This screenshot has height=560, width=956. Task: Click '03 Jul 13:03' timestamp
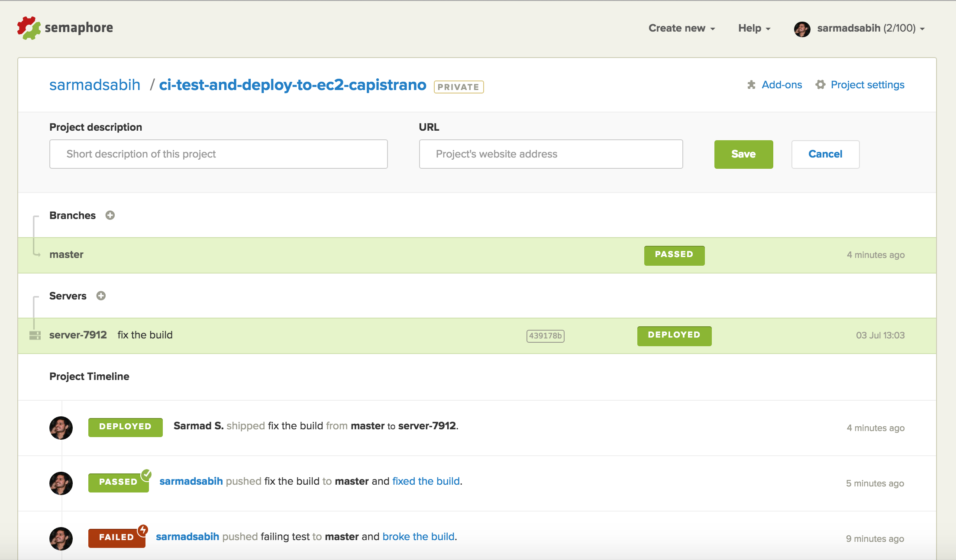(x=880, y=335)
